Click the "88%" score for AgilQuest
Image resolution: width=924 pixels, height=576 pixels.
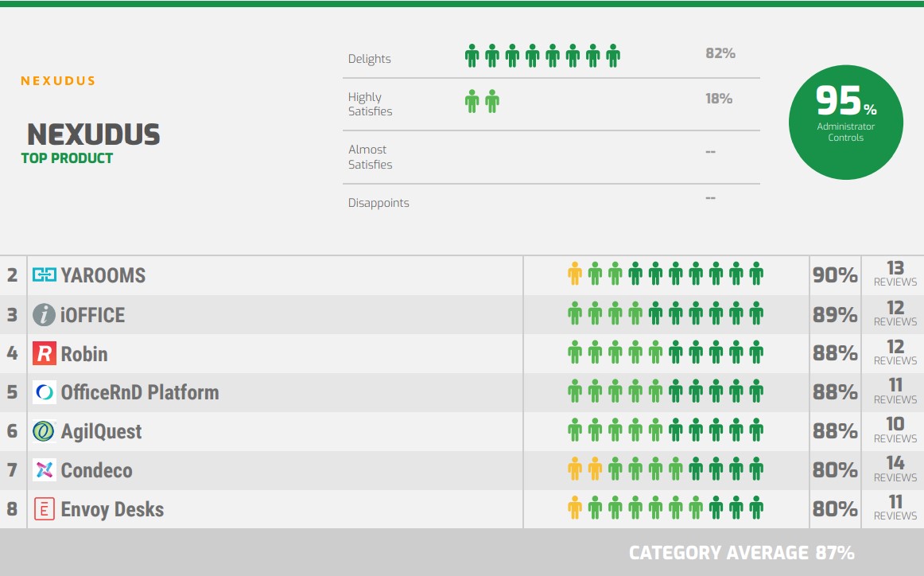[x=835, y=431]
